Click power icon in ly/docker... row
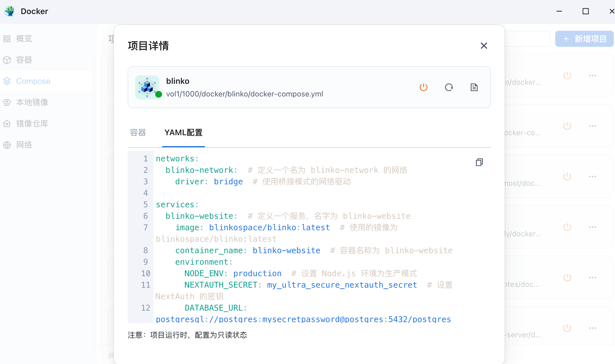Viewport: 615px width, 364px height. tap(567, 227)
